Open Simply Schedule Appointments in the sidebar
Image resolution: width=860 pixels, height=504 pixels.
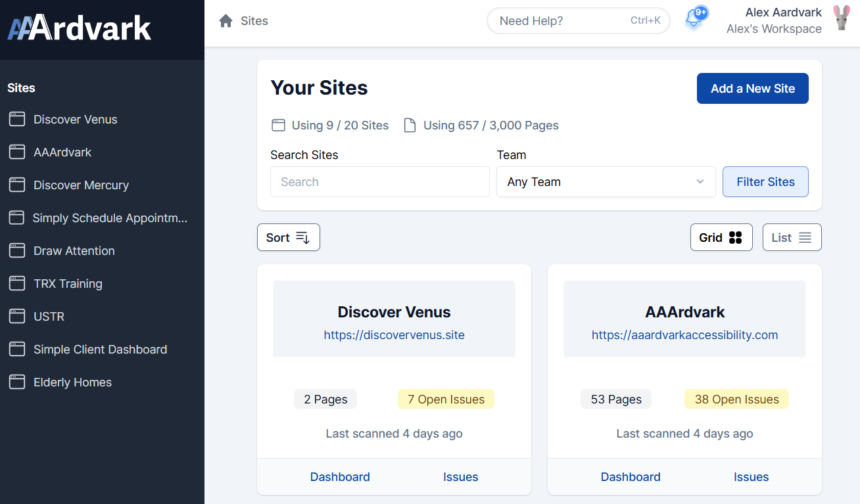[x=110, y=218]
